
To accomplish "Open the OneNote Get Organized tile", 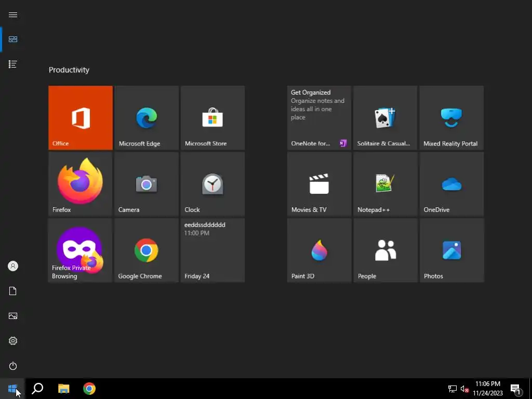I will [x=320, y=117].
